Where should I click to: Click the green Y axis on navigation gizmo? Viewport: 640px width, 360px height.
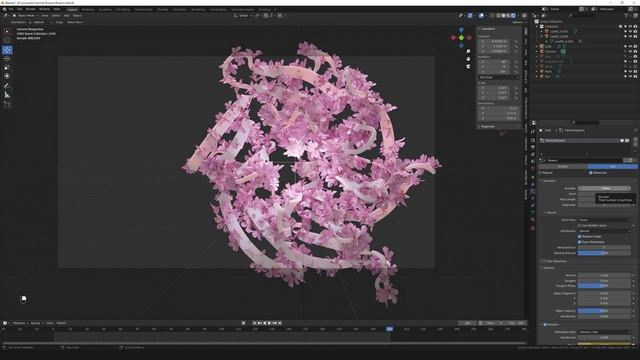pos(461,38)
